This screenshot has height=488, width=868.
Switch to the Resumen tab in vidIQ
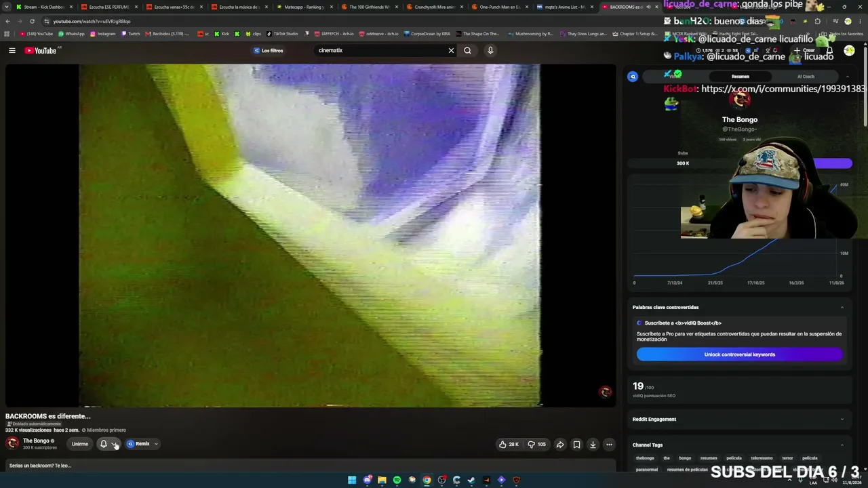click(x=740, y=77)
